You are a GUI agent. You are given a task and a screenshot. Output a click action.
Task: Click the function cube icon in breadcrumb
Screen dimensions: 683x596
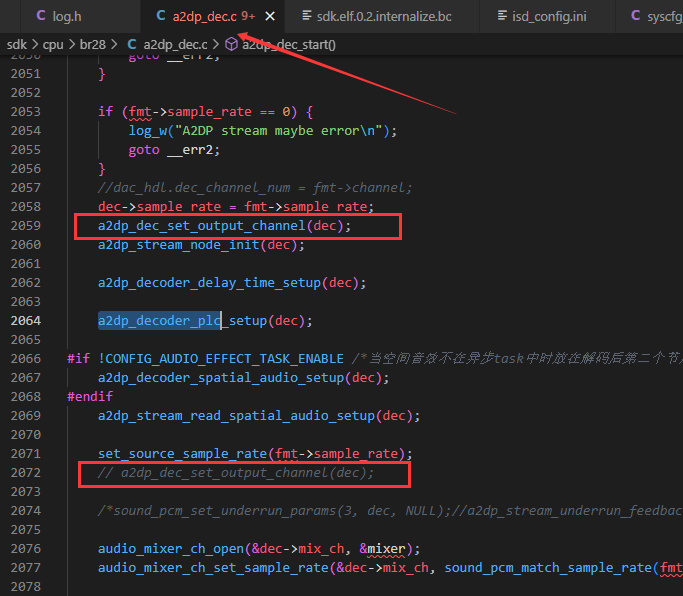(x=231, y=44)
